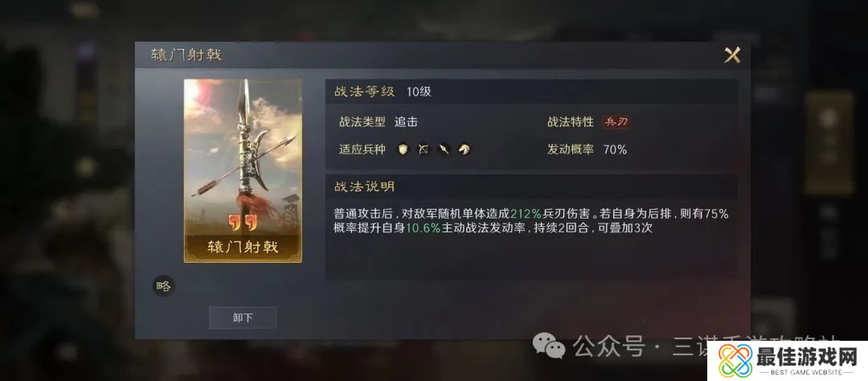Click the WeChat logo in the watermark
Screen dimensions: 868x381
(549, 346)
